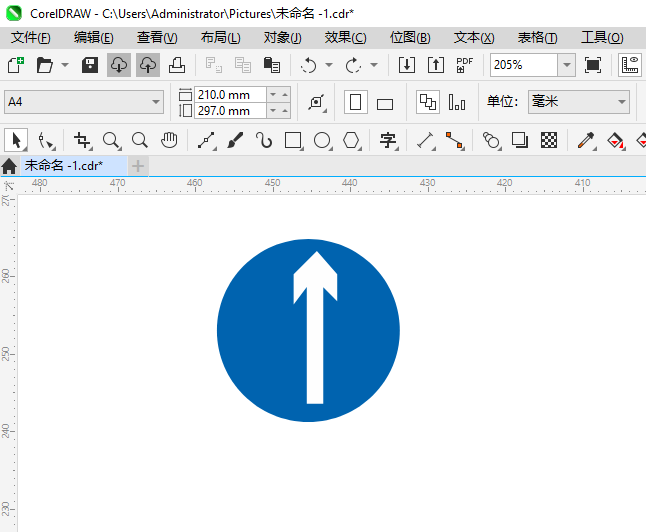Print the document

(x=177, y=65)
